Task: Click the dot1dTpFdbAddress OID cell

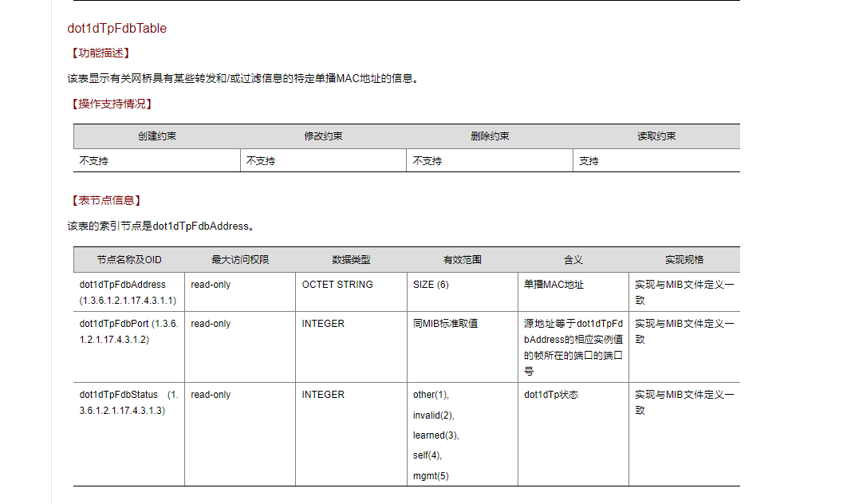Action: tap(128, 293)
